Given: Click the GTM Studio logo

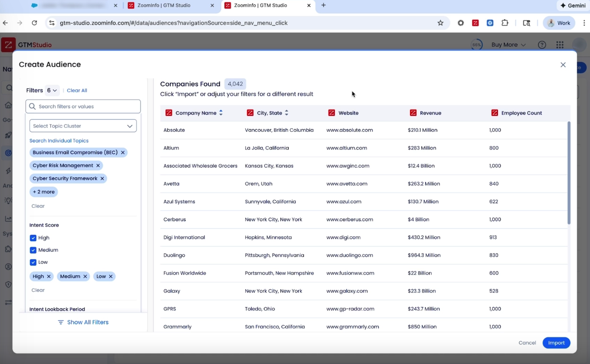Looking at the screenshot, I should tap(27, 45).
